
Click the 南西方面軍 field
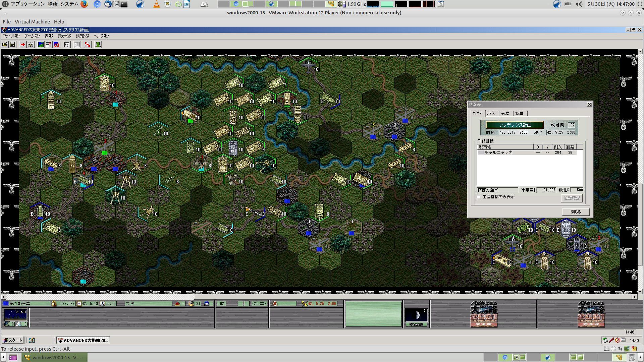click(498, 190)
